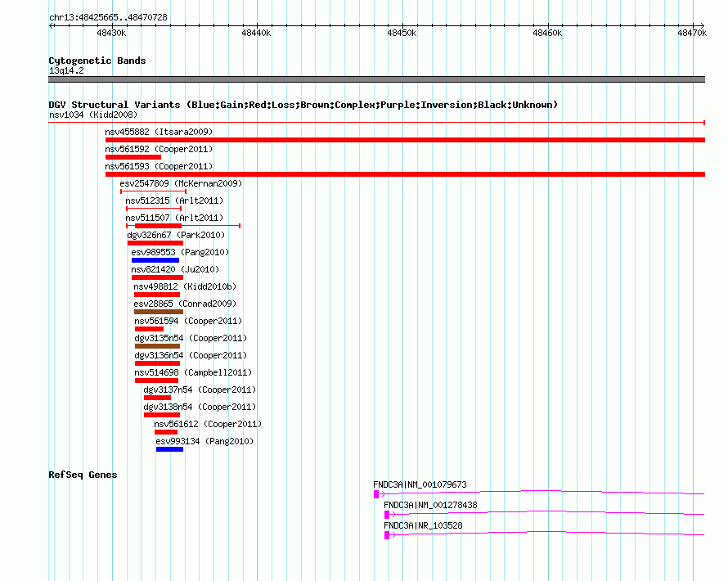Click the magenta exon box of FNDC3A|NM_001079673
This screenshot has height=581, width=728.
click(376, 494)
